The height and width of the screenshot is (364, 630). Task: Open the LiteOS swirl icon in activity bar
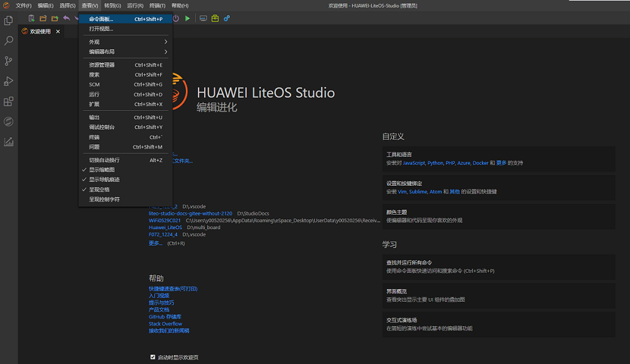tap(8, 122)
